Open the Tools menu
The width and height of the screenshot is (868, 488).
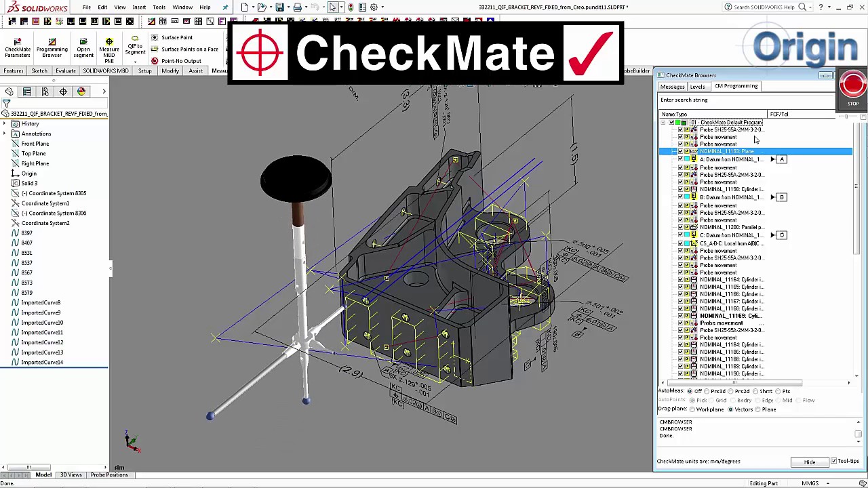[x=159, y=7]
